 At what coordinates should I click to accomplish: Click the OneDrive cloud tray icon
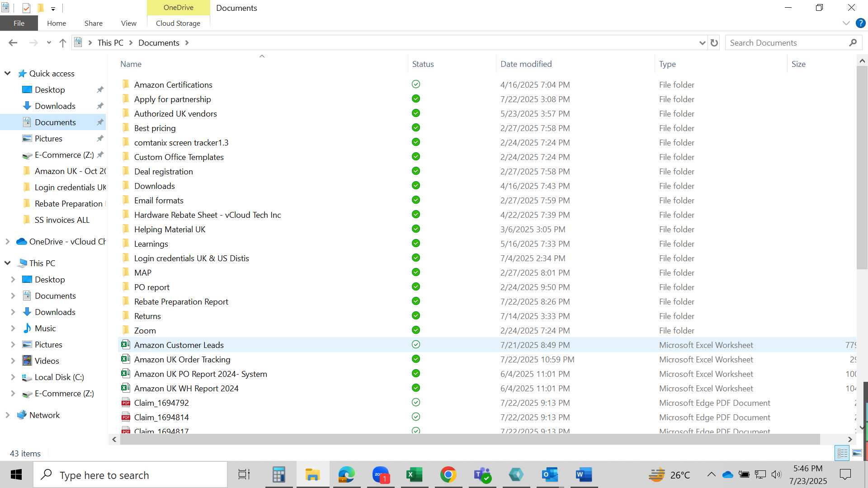[x=727, y=474]
